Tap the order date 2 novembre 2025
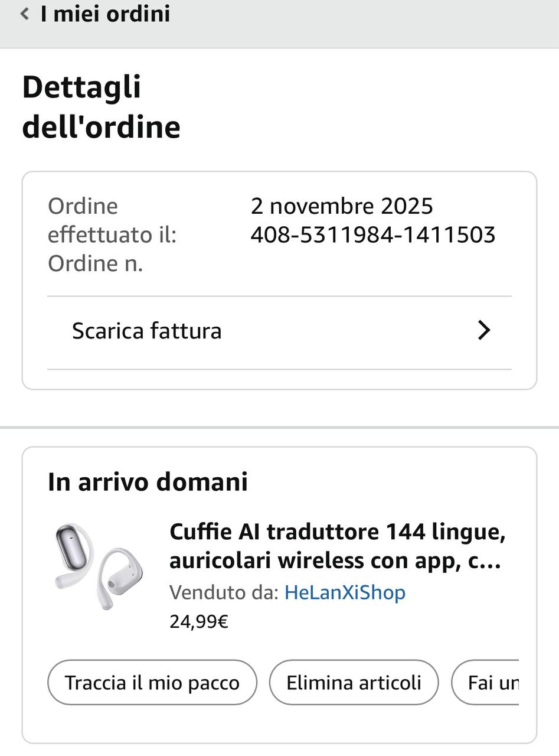 click(342, 206)
